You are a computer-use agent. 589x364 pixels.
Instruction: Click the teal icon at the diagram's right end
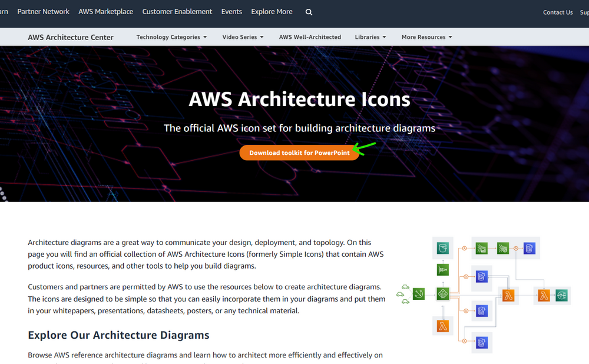(561, 295)
